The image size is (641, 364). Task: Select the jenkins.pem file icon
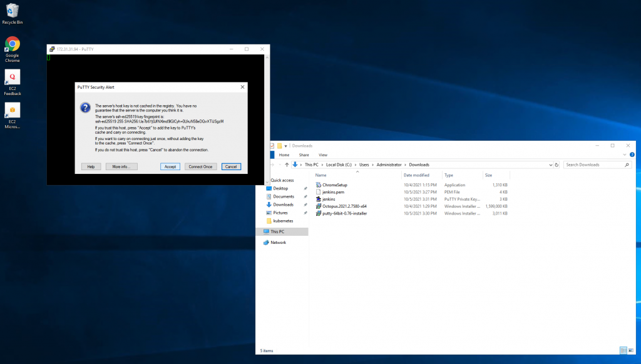click(319, 192)
